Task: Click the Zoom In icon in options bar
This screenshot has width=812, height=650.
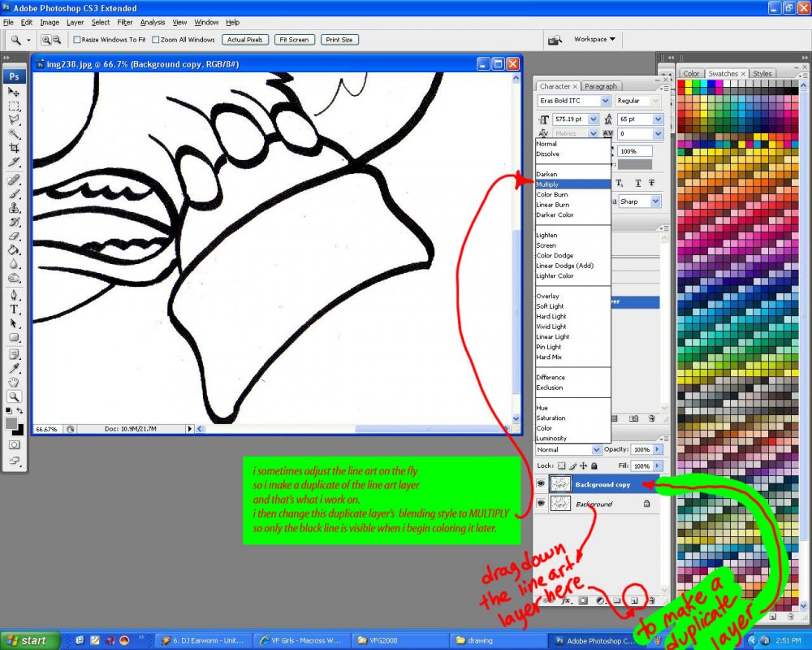Action: coord(46,39)
